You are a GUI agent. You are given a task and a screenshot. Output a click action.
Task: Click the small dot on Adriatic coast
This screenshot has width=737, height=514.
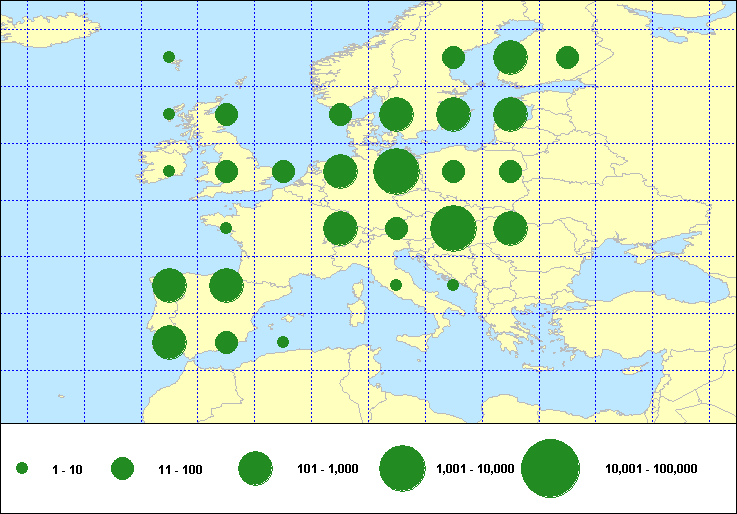point(453,285)
